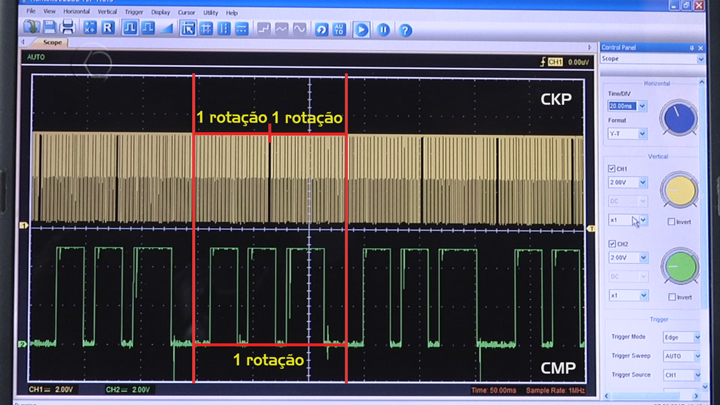Image resolution: width=720 pixels, height=405 pixels.
Task: Click the Run (play) acquisition button
Action: (x=362, y=29)
